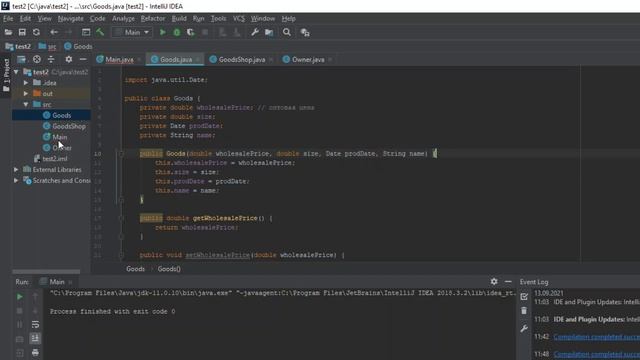640x360 pixels.
Task: Expand the out folder
Action: coord(26,93)
